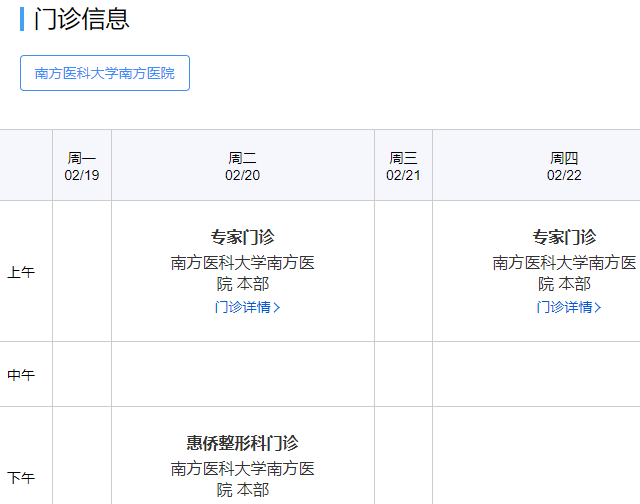Click 专家门诊 title in Tuesday morning slot

click(x=242, y=237)
